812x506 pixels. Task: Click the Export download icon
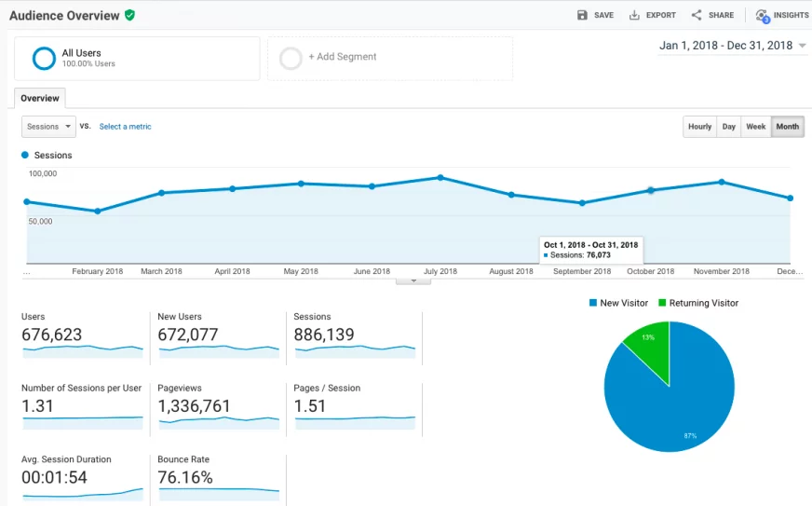coord(634,15)
